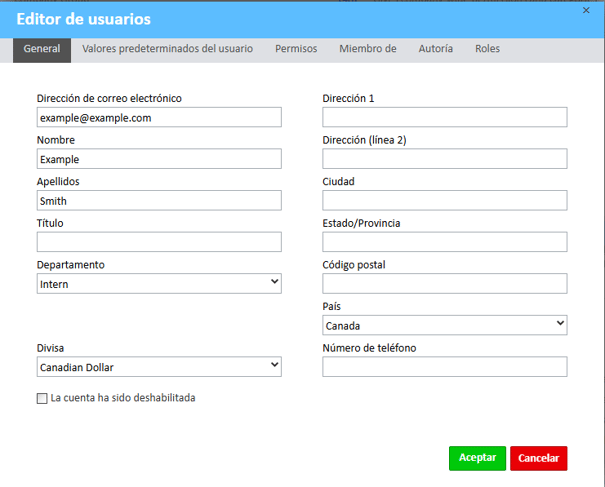This screenshot has height=487, width=605.
Task: Switch to the General tab
Action: (x=42, y=50)
